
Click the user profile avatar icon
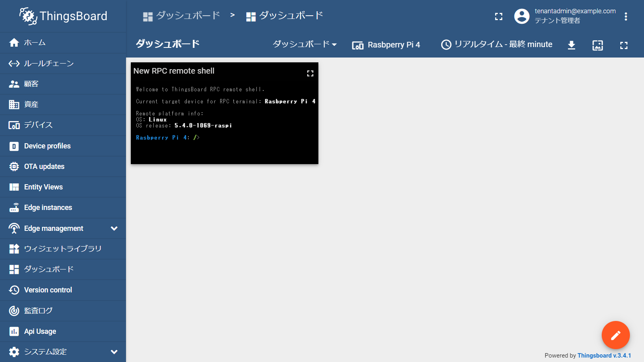pos(522,16)
